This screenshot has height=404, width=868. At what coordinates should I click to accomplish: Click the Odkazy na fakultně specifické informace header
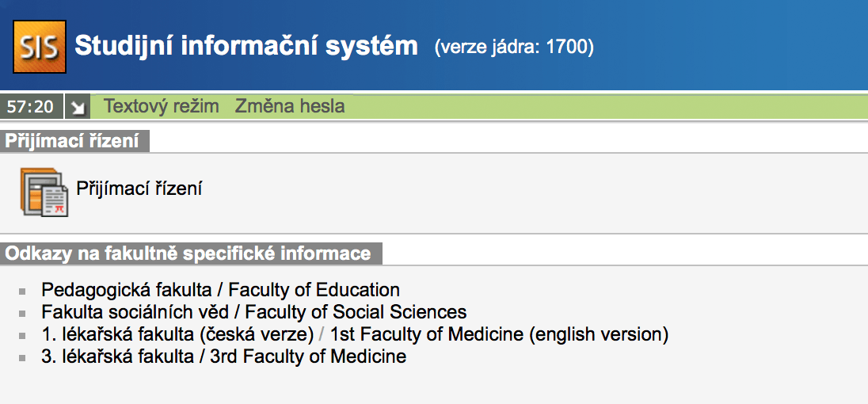click(x=188, y=253)
